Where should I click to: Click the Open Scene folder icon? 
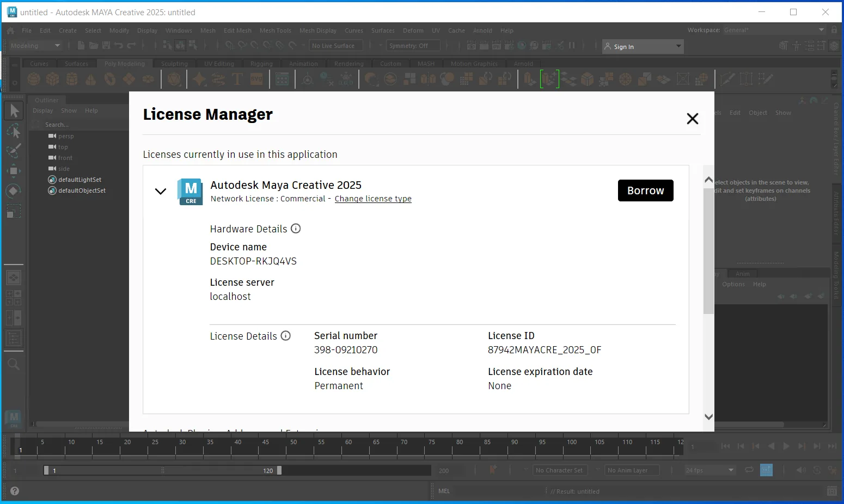click(94, 46)
